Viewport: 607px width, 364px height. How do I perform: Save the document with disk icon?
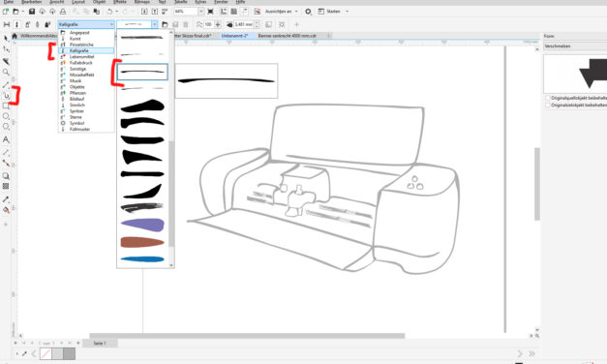tap(32, 12)
